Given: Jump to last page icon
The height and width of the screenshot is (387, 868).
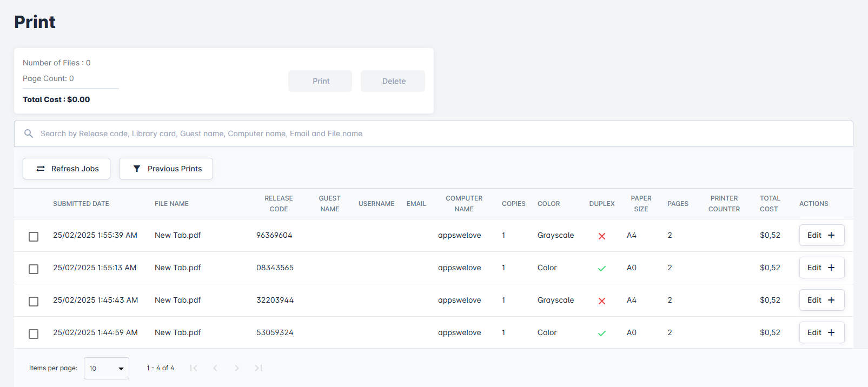Looking at the screenshot, I should click(x=259, y=368).
